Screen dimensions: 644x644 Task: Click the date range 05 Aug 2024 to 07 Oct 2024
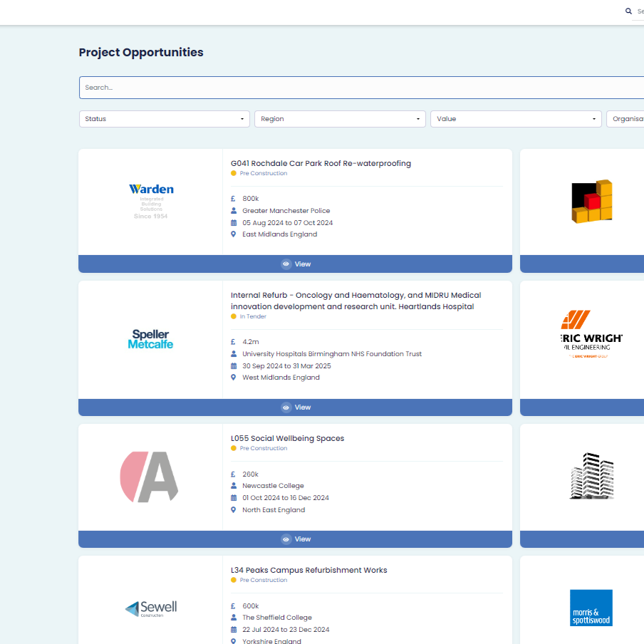pos(288,222)
